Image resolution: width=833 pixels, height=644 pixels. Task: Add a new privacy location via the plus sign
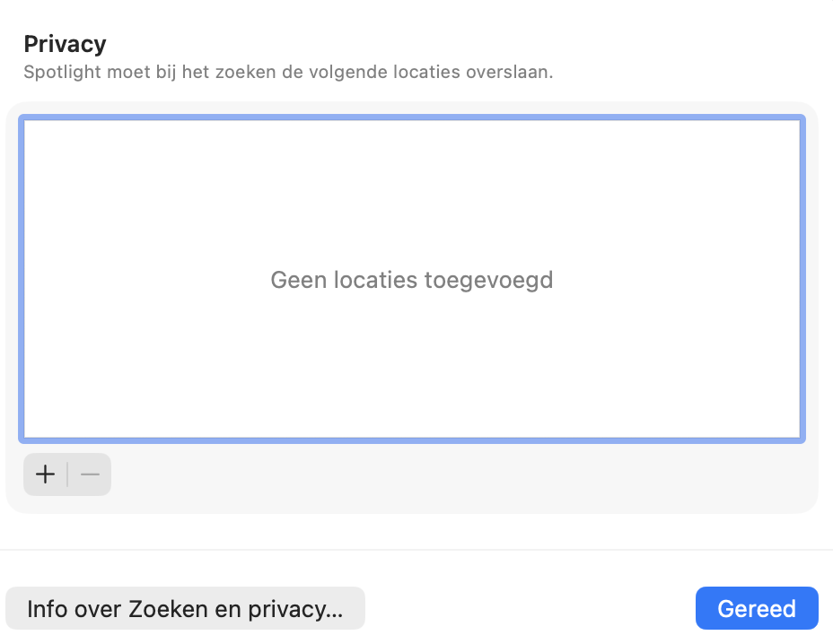[x=45, y=474]
